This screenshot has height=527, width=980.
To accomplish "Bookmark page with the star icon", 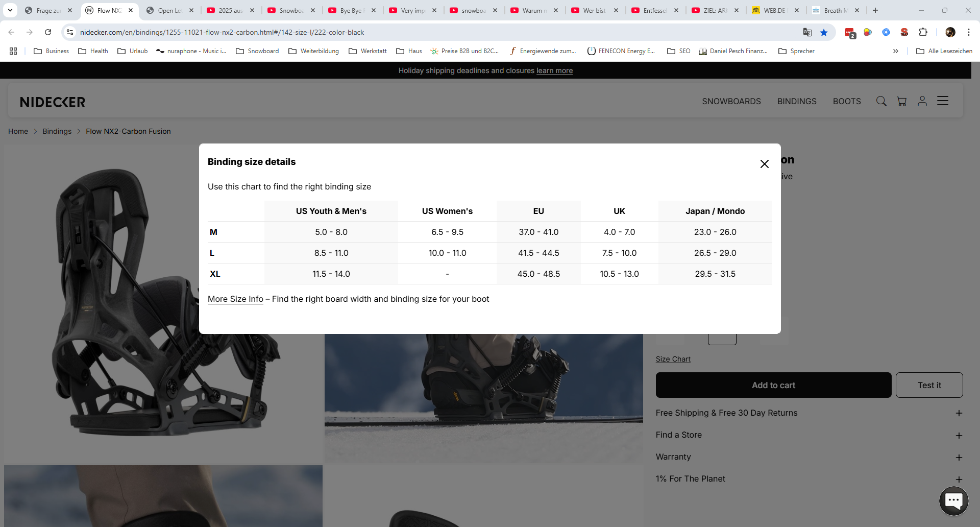I will (824, 32).
